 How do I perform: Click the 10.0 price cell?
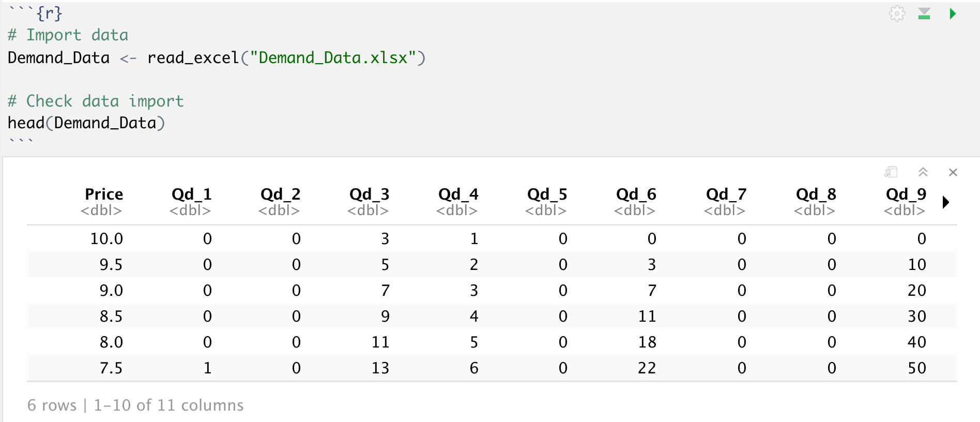106,239
